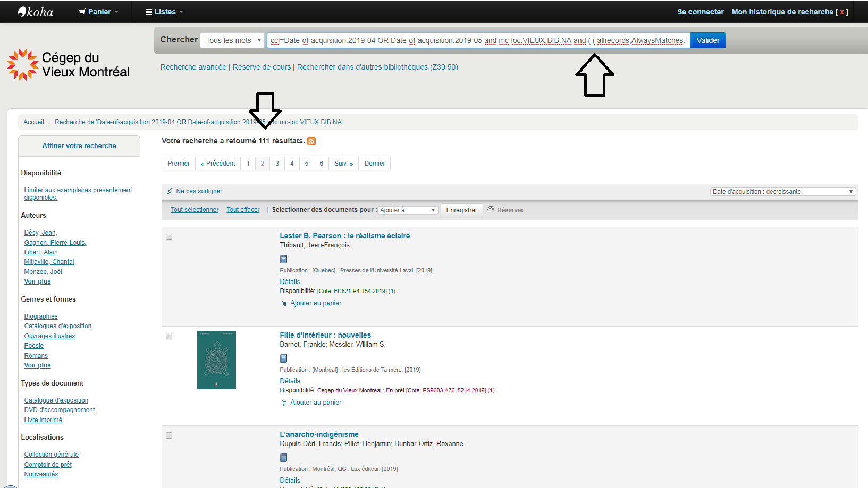The image size is (868, 488).
Task: Tick the L'anarcho-indigénisme result checkbox
Action: [x=169, y=435]
